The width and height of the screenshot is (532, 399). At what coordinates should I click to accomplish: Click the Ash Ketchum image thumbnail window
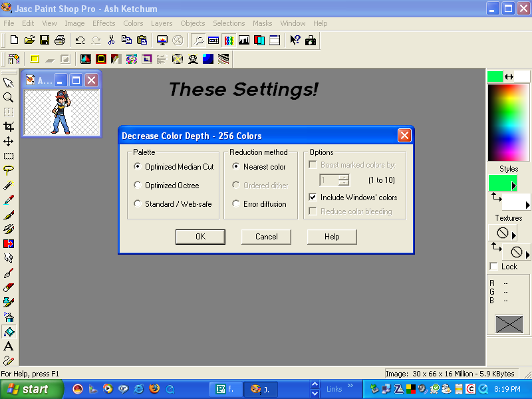tap(62, 112)
